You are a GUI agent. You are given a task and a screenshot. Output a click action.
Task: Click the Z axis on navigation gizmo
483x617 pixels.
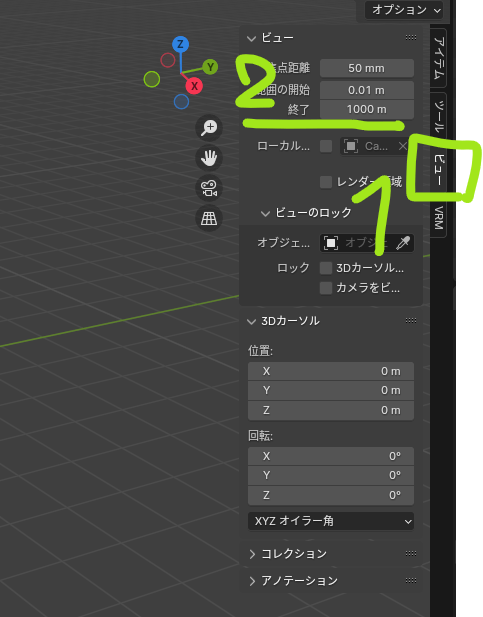point(180,44)
